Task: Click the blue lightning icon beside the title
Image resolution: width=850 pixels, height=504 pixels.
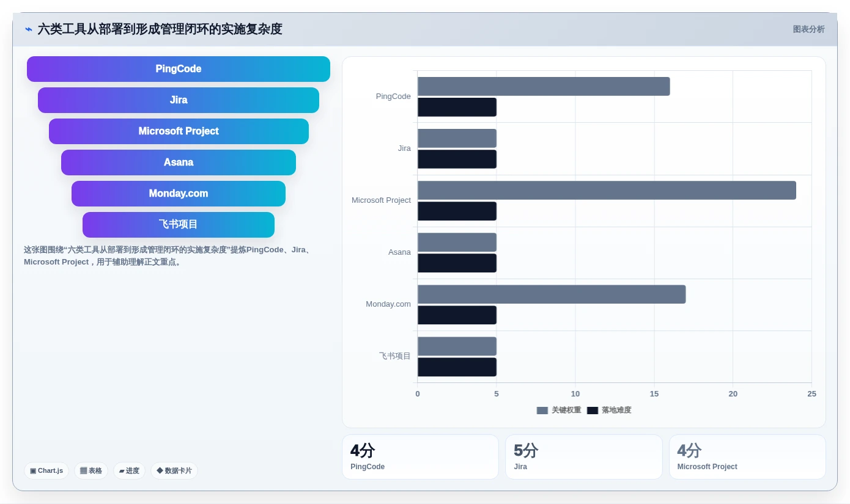Action: (x=29, y=29)
